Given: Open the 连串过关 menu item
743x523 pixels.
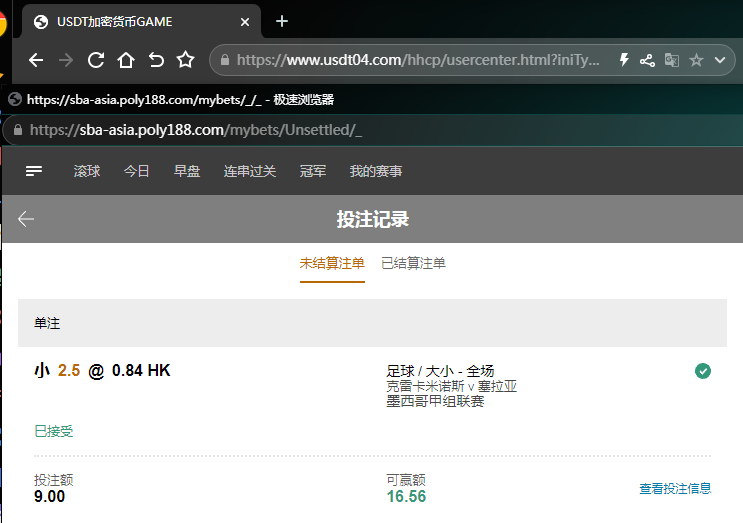Looking at the screenshot, I should (249, 171).
